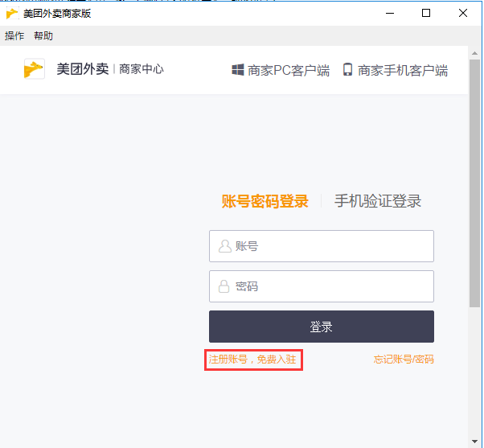Screen dimensions: 484x448
Task: Click the Meituan kangaroo logo in header
Action: (x=35, y=68)
